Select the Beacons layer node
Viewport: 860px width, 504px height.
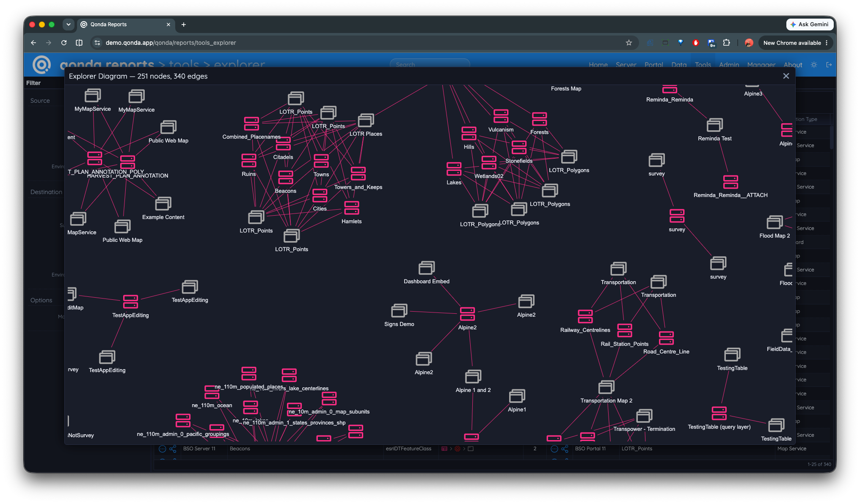(x=286, y=178)
